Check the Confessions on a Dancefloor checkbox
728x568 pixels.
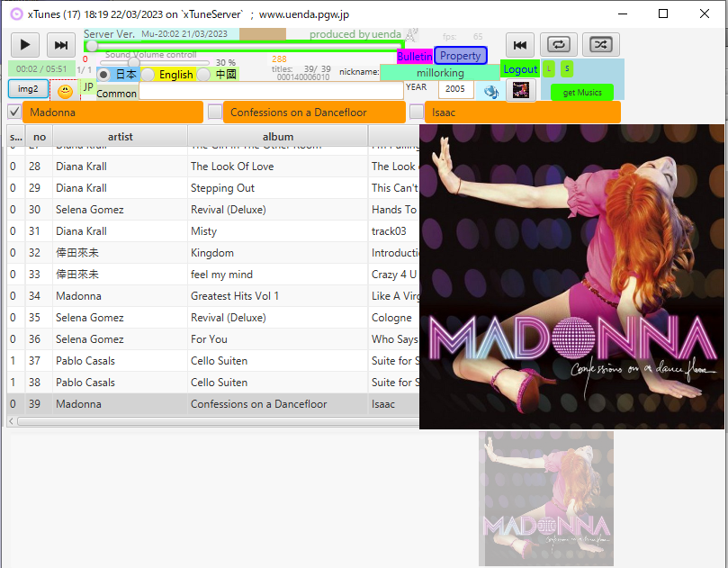(215, 112)
